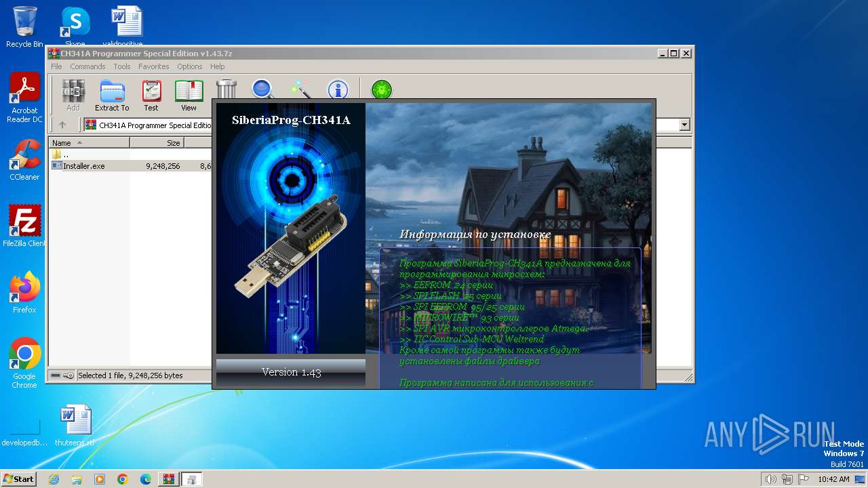868x488 pixels.
Task: Open the Favorites menu
Action: [154, 66]
